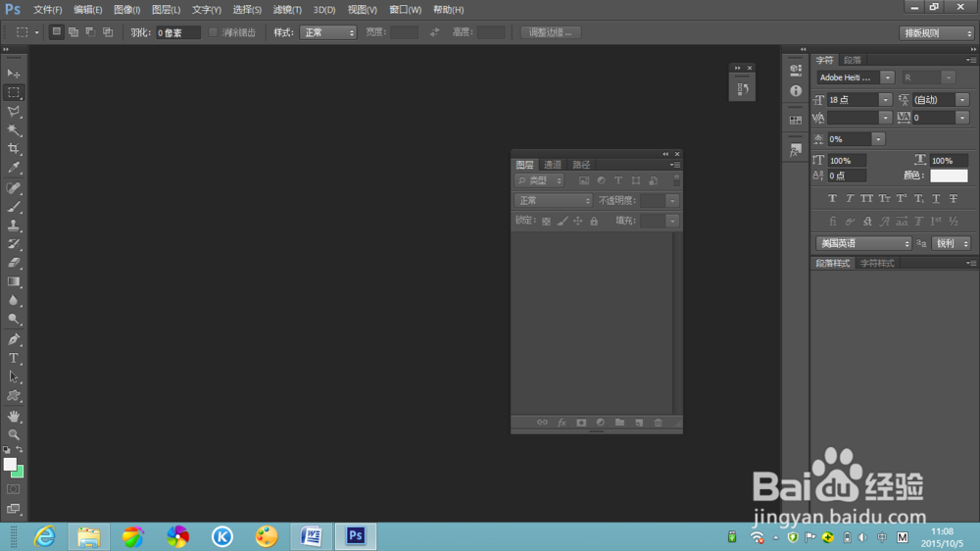Toggle Strikethrough in Character panel
Screen dimensions: 980x551
click(954, 198)
